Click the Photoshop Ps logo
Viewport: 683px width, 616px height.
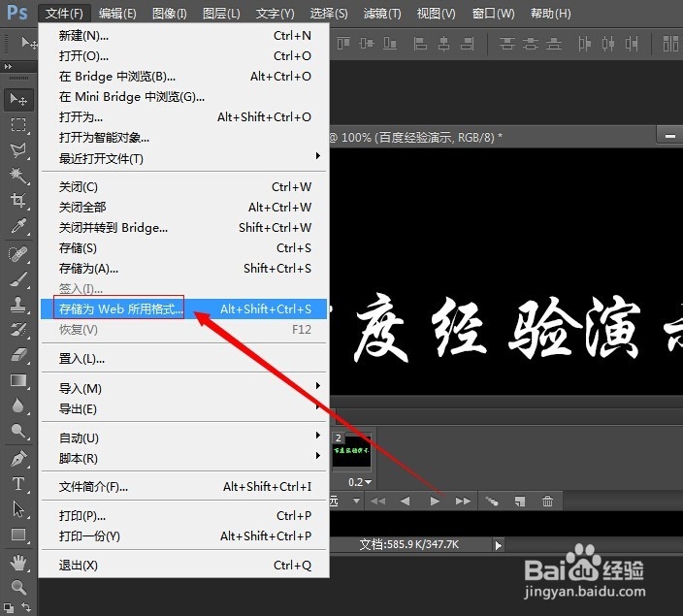pos(17,13)
